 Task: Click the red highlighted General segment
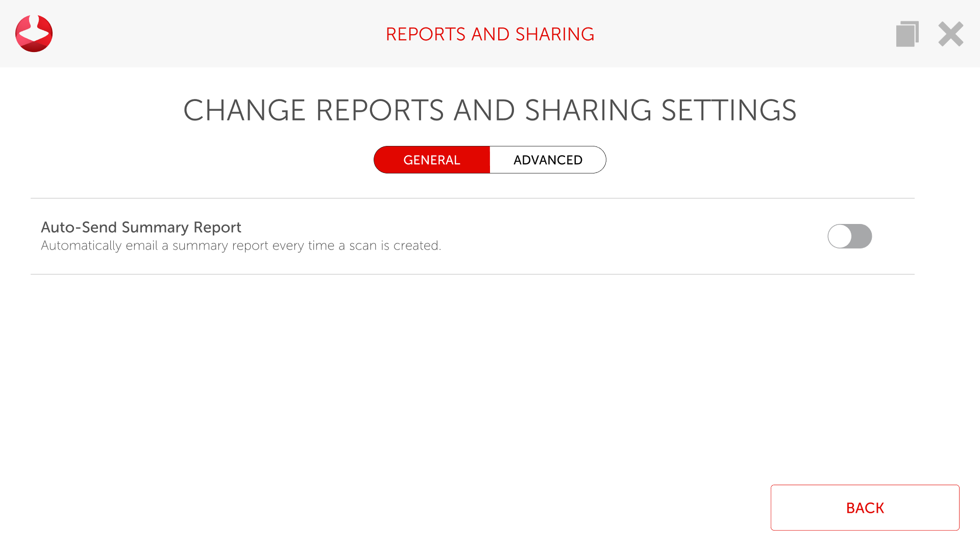pyautogui.click(x=432, y=160)
